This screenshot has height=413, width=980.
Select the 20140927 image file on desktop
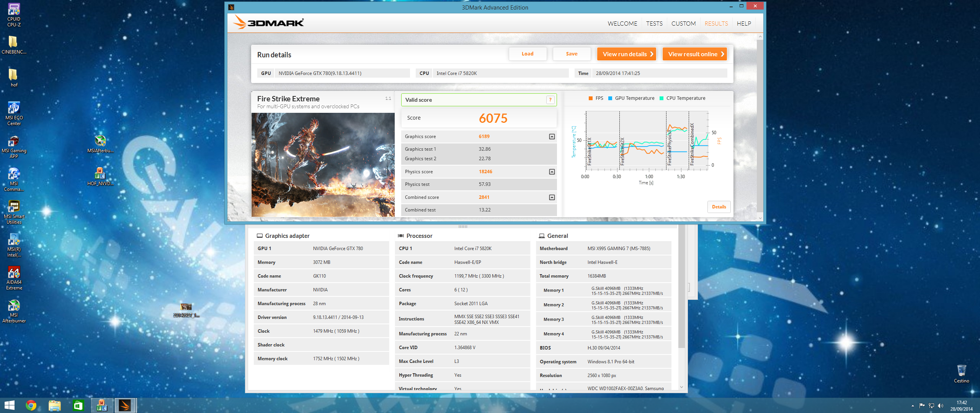coord(186,310)
